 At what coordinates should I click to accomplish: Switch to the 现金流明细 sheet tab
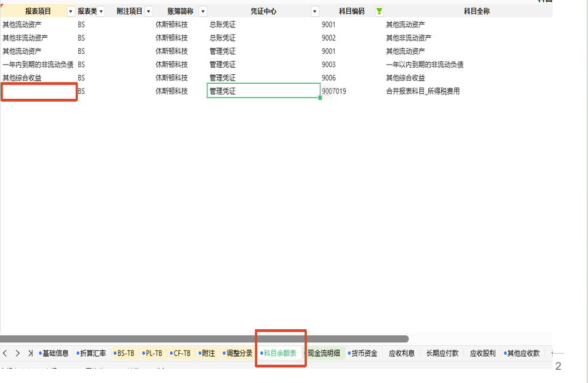click(324, 353)
